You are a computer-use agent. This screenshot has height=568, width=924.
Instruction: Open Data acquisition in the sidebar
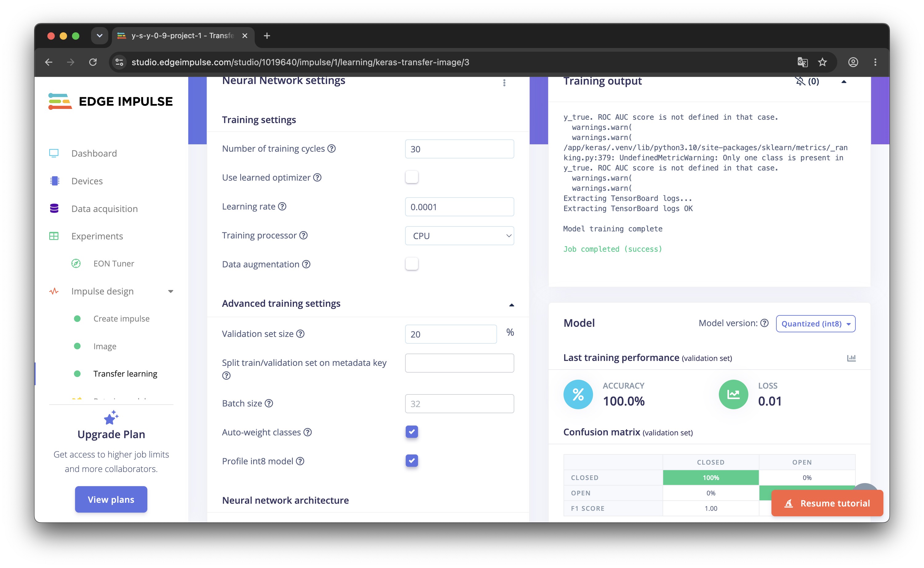pyautogui.click(x=104, y=209)
